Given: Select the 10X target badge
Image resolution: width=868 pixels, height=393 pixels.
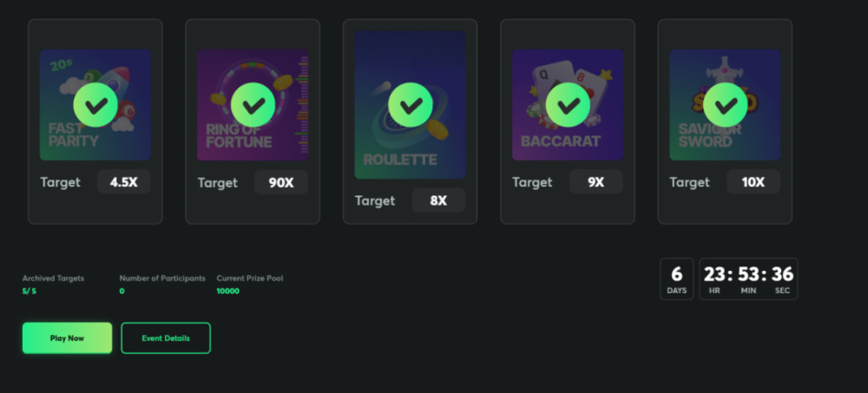Looking at the screenshot, I should pos(753,182).
